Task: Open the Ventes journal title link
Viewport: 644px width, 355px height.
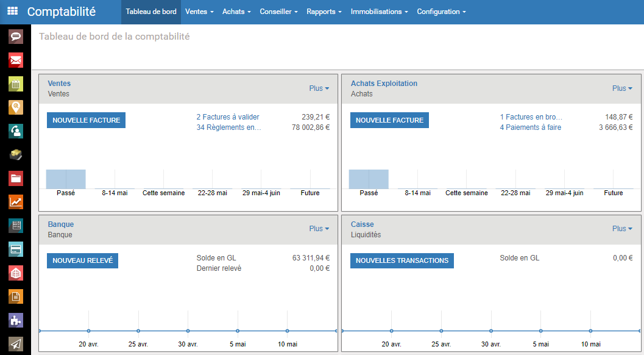Action: pos(59,84)
